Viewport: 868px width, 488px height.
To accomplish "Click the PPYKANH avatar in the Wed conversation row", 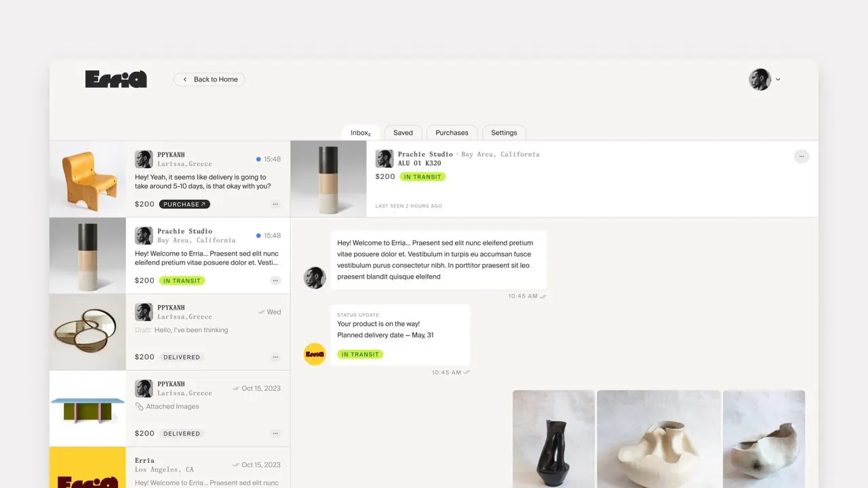I will click(x=144, y=312).
